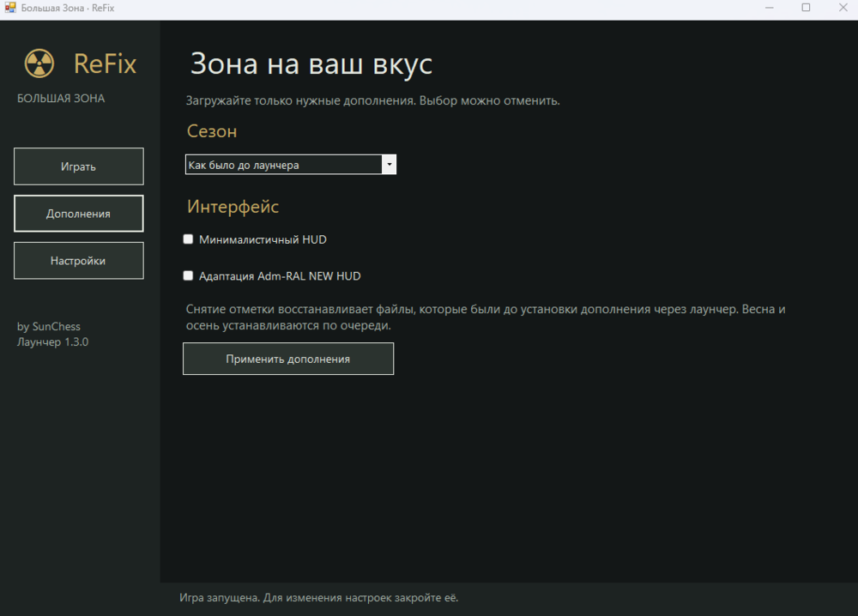Image resolution: width=858 pixels, height=616 pixels.
Task: Click the 'Загружайте только нужные дополнения' description
Action: pyautogui.click(x=372, y=100)
